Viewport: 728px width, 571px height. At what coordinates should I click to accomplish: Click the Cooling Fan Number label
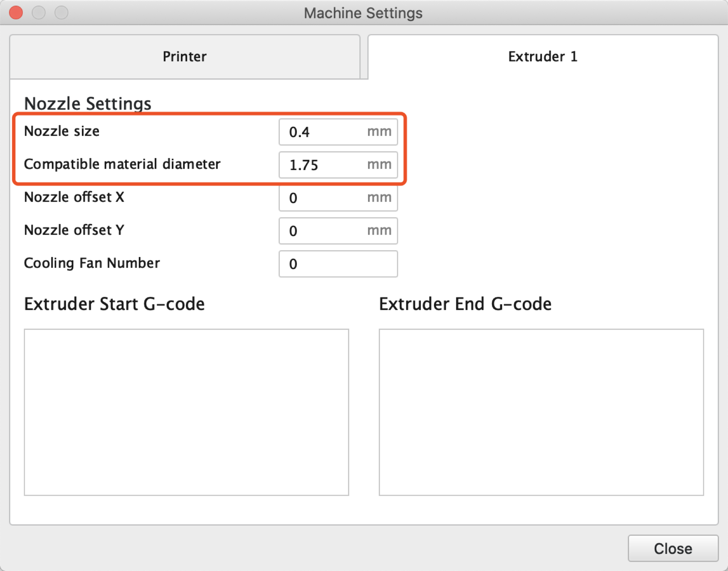(x=92, y=263)
